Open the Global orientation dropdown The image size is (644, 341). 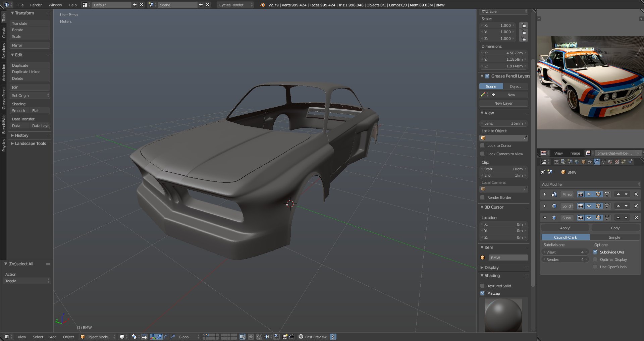[189, 337]
